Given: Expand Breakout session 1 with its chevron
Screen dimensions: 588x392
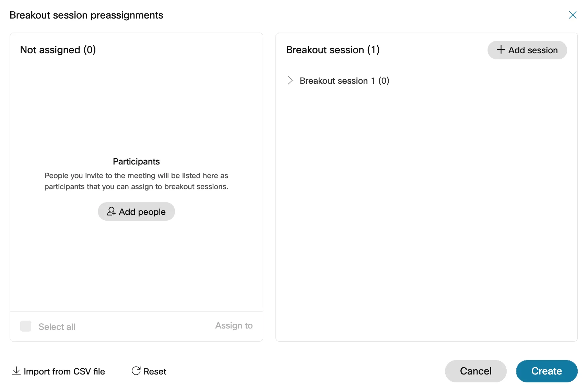Looking at the screenshot, I should (290, 81).
